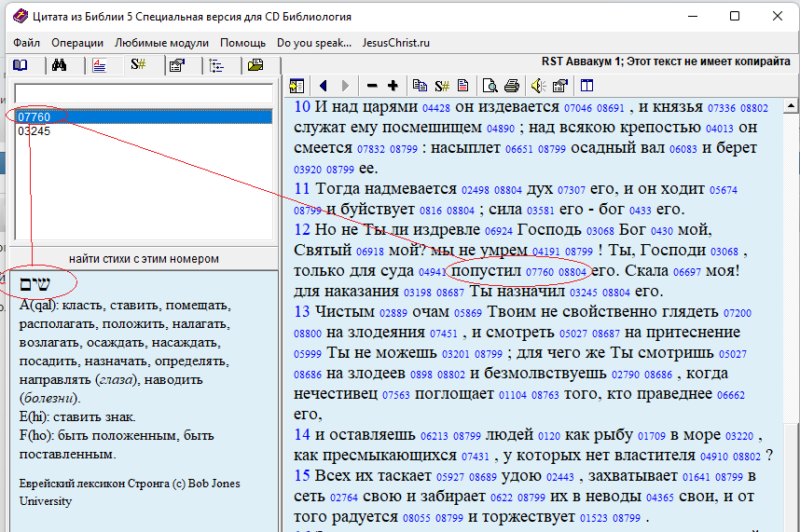
Task: Click the JesusChrist.ru link in the menu bar
Action: pos(396,43)
